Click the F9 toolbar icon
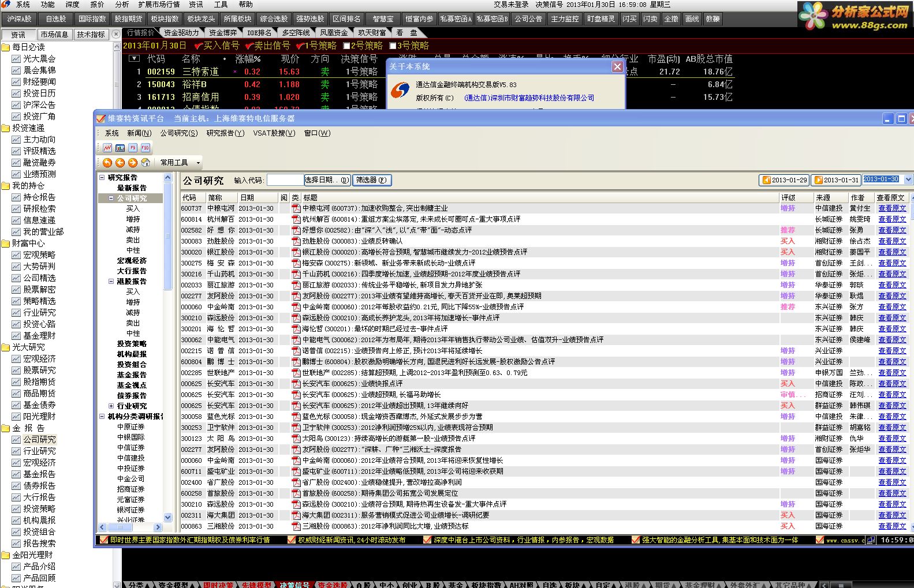This screenshot has width=914, height=588. [x=133, y=148]
